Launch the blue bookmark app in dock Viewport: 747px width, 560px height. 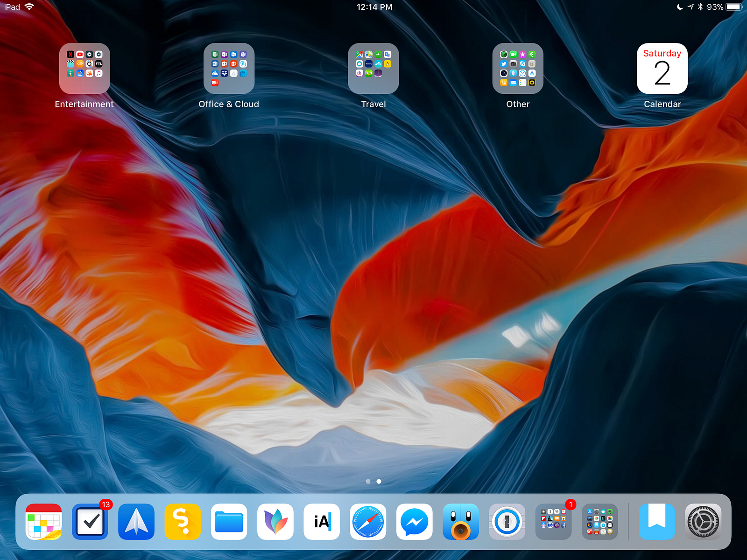tap(657, 522)
